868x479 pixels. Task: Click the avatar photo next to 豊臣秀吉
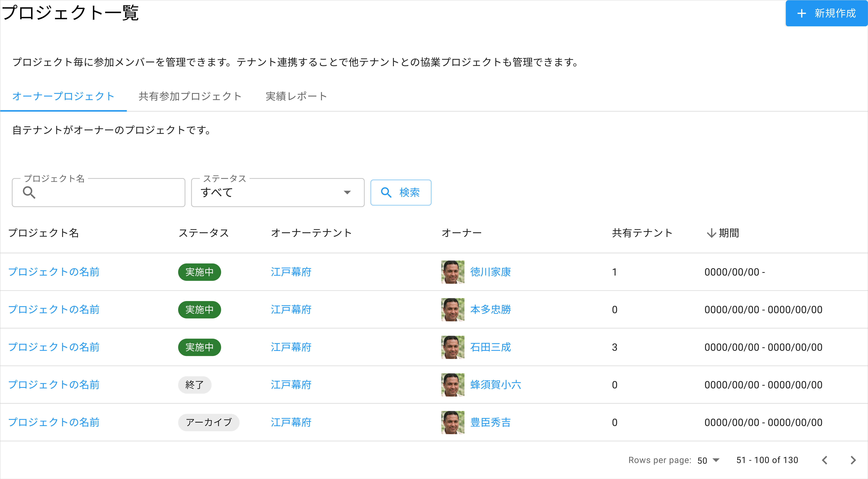(453, 422)
